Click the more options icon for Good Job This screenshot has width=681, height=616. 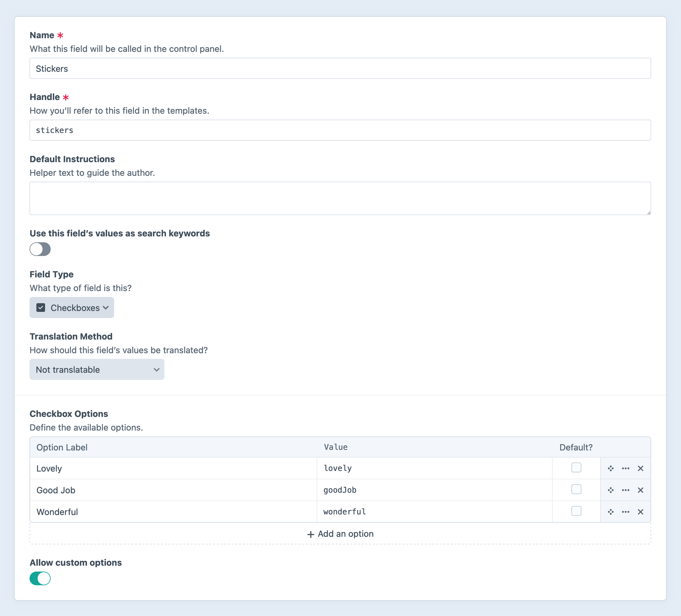click(626, 490)
